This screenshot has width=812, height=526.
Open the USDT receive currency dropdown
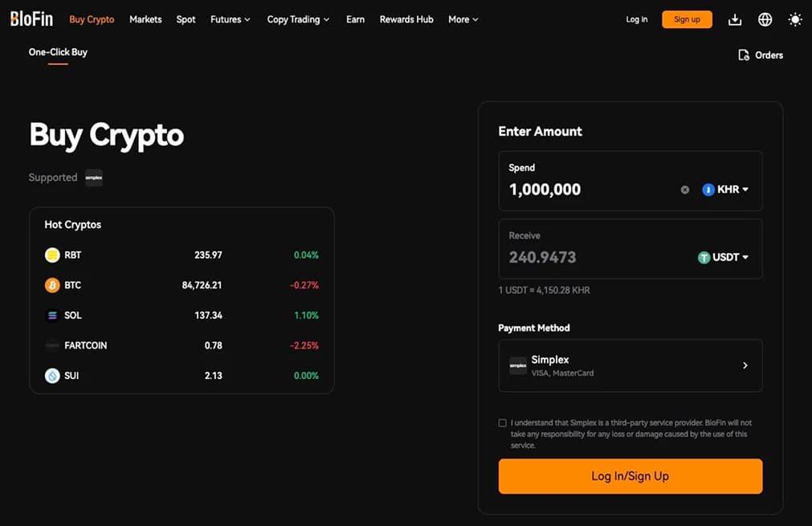723,258
